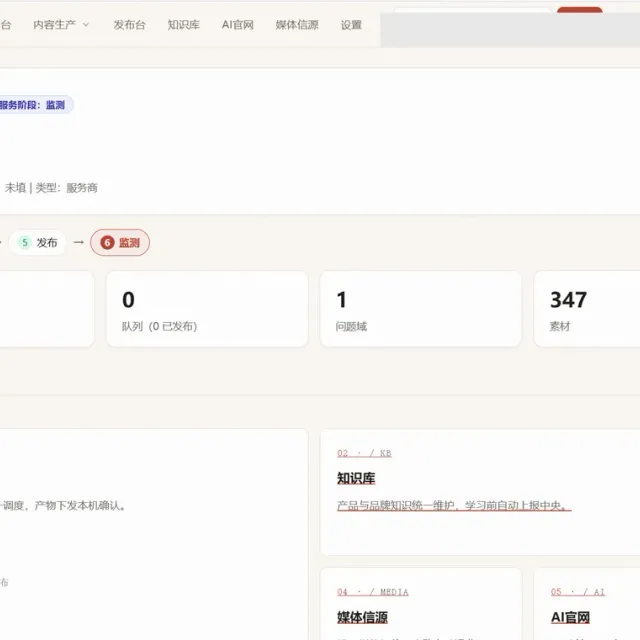Select step 5 发布 in workflow
The width and height of the screenshot is (640, 640).
(x=38, y=242)
